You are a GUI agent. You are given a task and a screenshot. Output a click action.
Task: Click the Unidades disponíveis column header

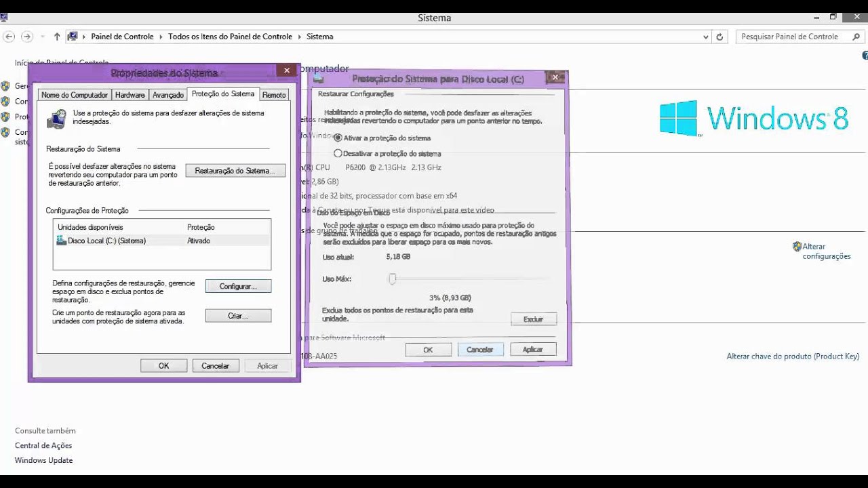point(90,227)
